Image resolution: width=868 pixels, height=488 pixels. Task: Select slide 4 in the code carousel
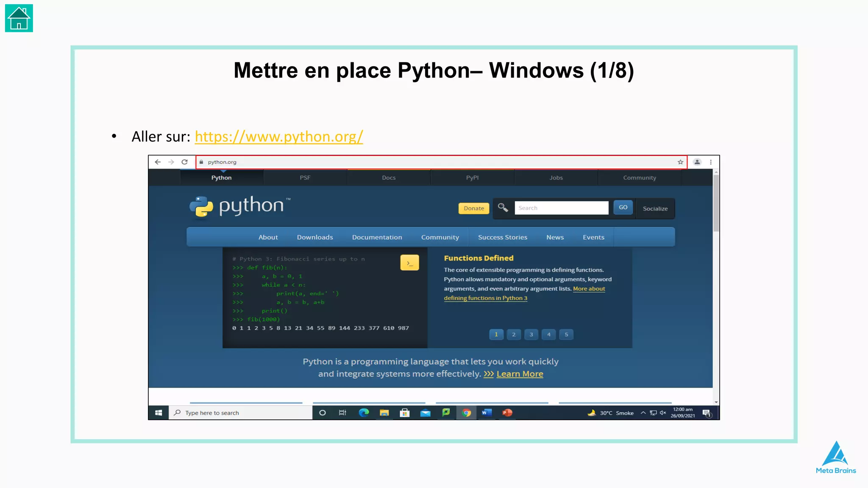549,334
